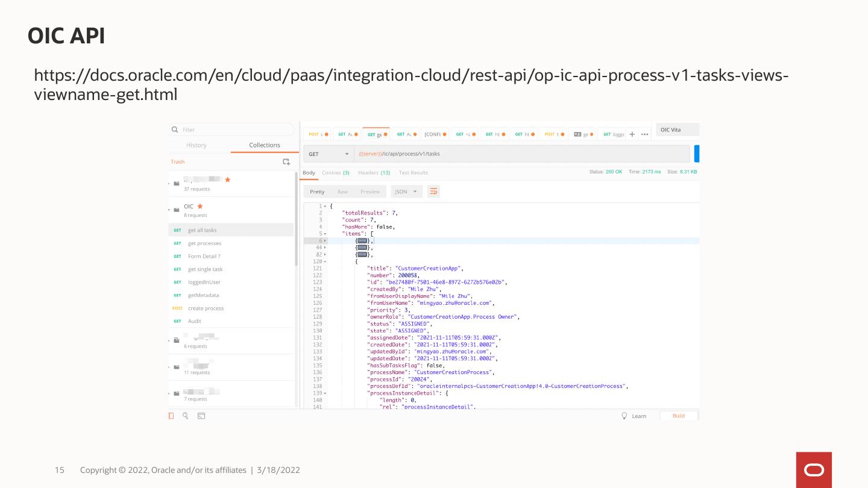
Task: Toggle the sidebar icon in bottom bar
Action: click(172, 416)
